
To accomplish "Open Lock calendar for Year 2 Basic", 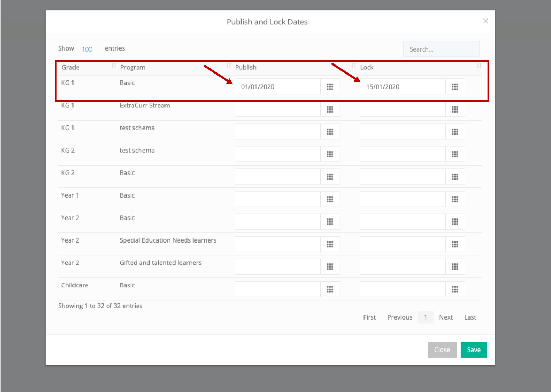I will (455, 222).
